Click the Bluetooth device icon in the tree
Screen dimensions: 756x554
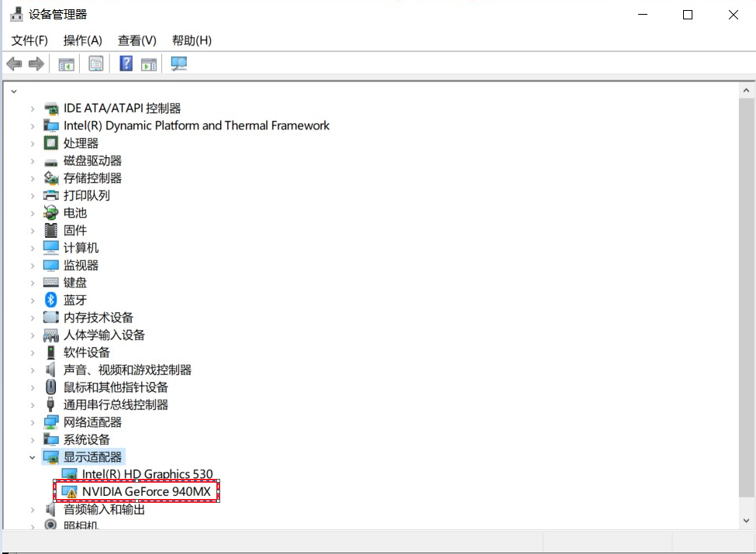click(x=50, y=300)
